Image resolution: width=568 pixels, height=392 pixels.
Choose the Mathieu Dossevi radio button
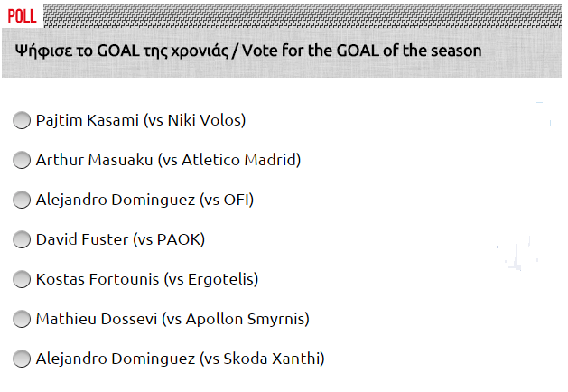(22, 319)
